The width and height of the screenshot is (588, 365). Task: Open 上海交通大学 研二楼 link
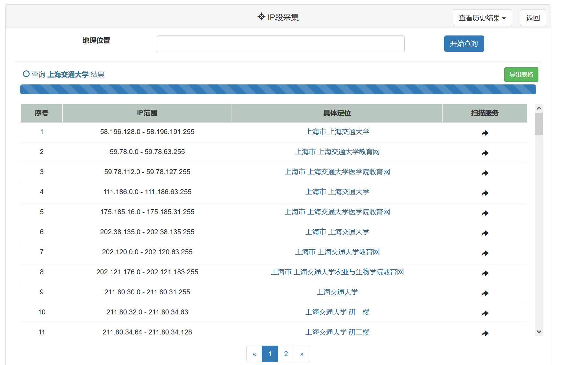[x=337, y=332]
